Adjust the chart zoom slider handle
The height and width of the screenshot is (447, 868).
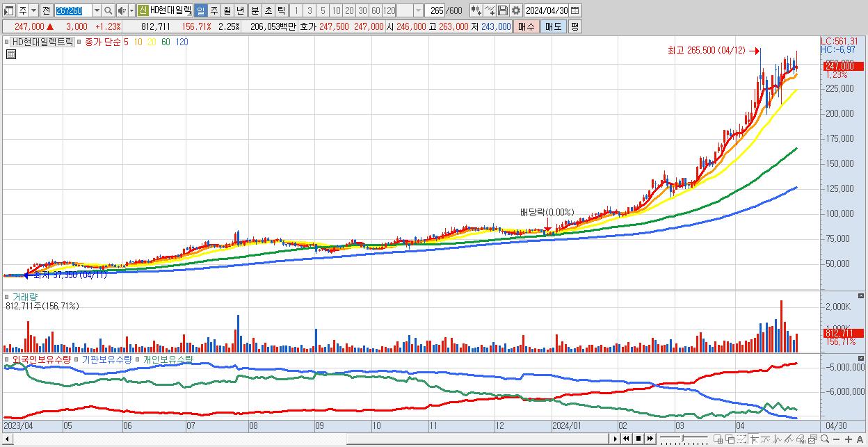[682, 438]
